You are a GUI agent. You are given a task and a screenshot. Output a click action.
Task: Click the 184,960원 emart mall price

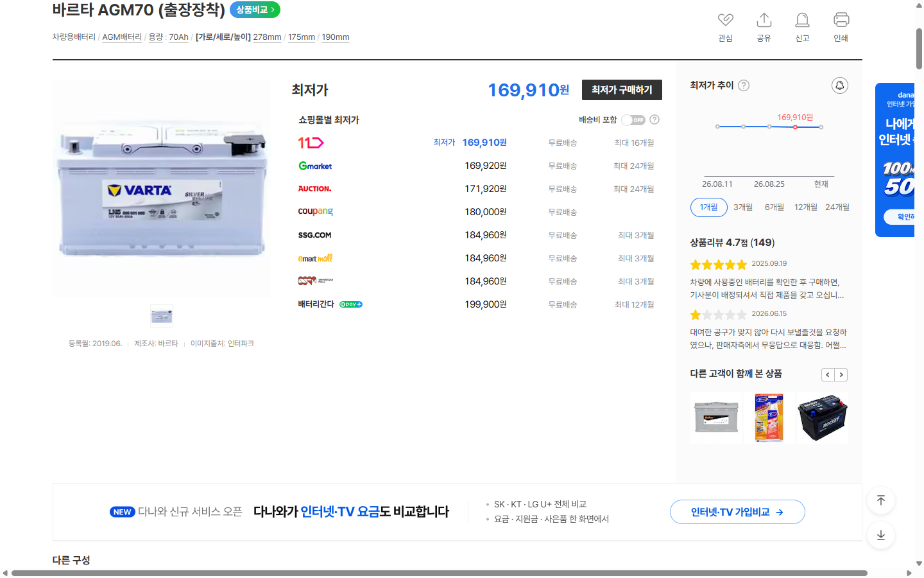pos(486,258)
